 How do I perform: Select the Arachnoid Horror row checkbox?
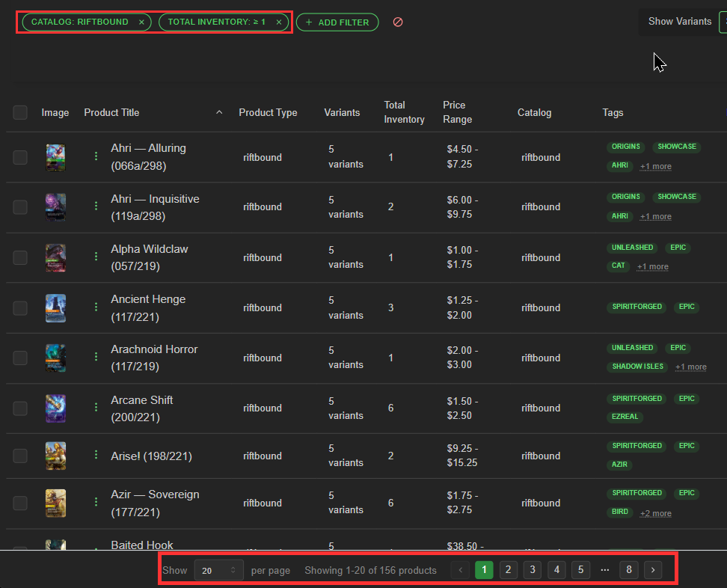(x=20, y=358)
